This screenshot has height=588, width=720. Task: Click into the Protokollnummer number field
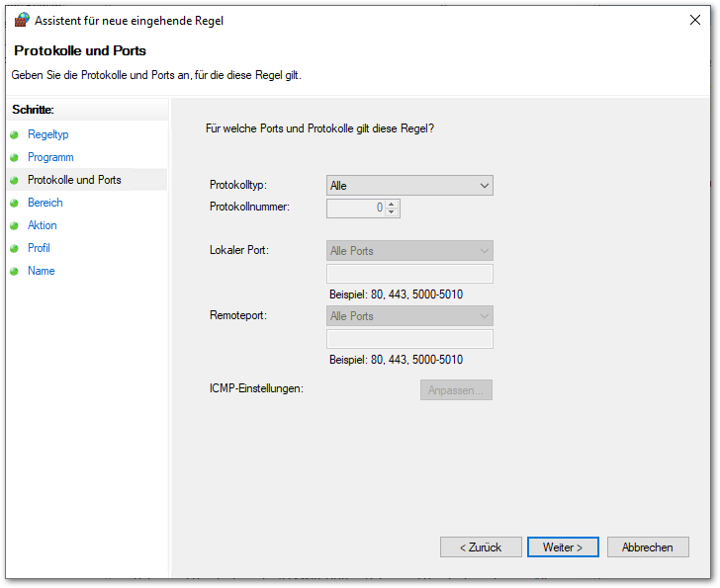[356, 209]
